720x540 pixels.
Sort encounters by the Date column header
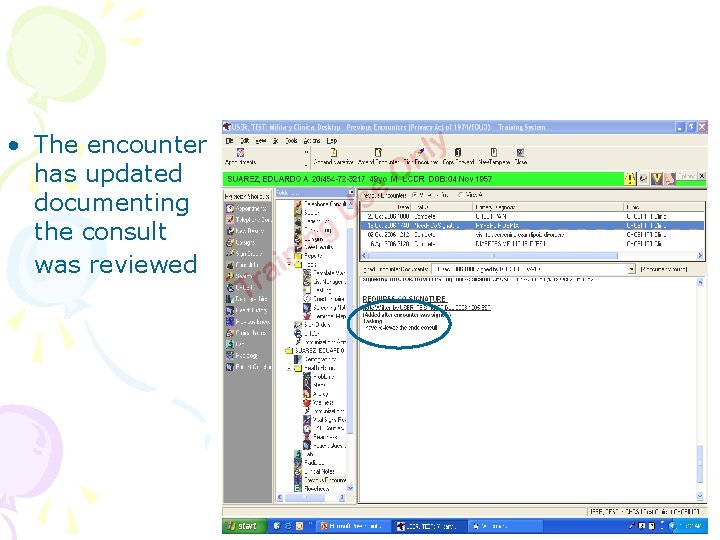coord(385,207)
